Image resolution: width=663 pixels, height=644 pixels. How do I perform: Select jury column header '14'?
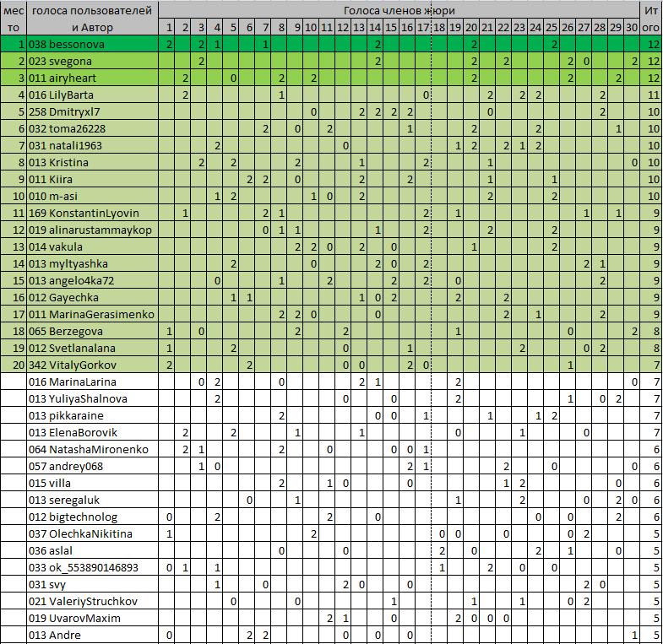point(375,28)
